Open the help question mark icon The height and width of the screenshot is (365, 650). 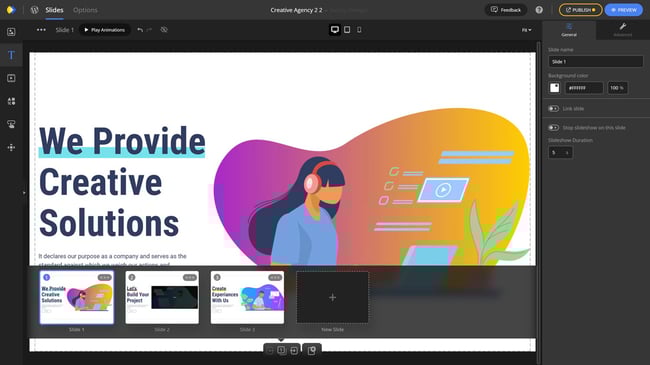pyautogui.click(x=539, y=10)
